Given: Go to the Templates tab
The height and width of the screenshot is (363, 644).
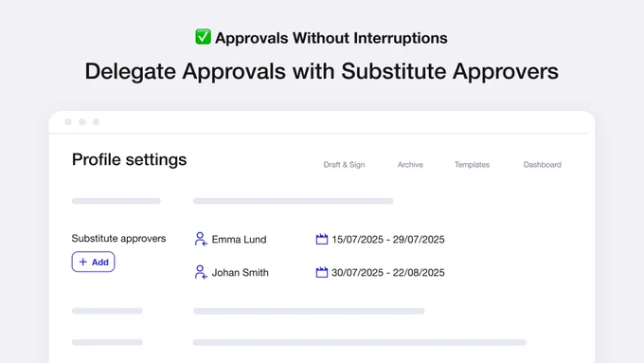Looking at the screenshot, I should [x=472, y=164].
